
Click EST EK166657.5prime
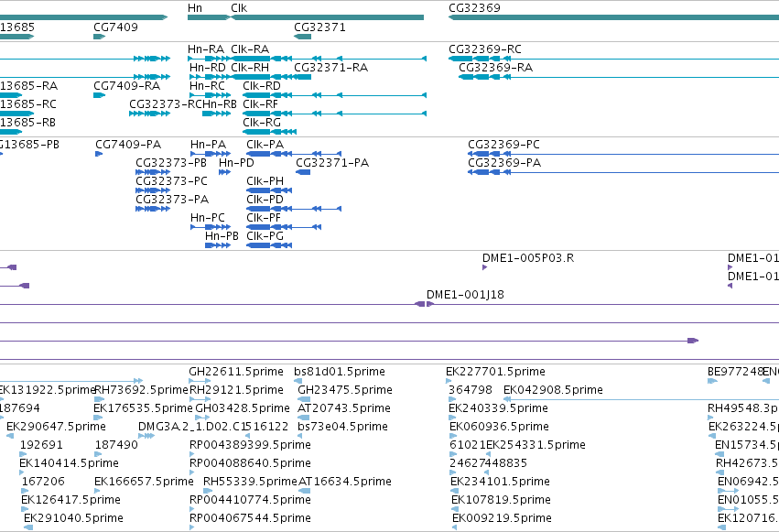144,483
